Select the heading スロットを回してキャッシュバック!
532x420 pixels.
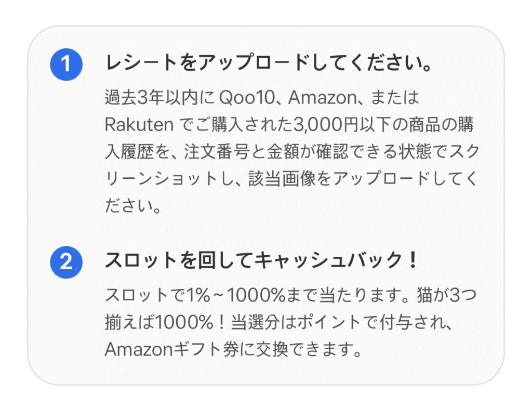coord(262,260)
